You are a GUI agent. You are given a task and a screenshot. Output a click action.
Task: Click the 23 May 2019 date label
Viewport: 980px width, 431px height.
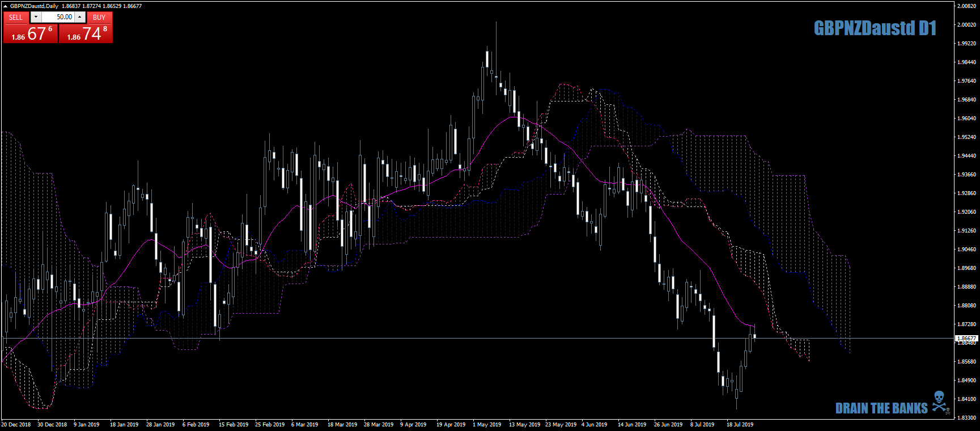click(x=561, y=424)
